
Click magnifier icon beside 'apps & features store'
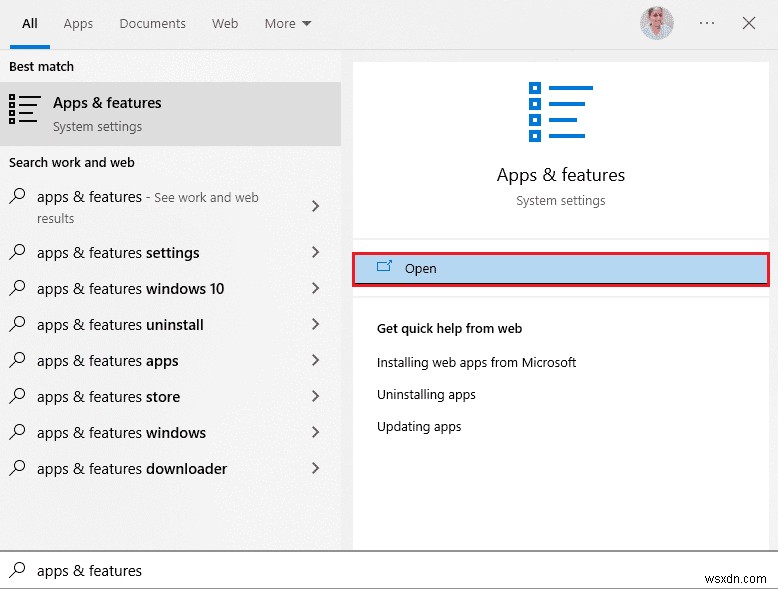click(x=17, y=396)
